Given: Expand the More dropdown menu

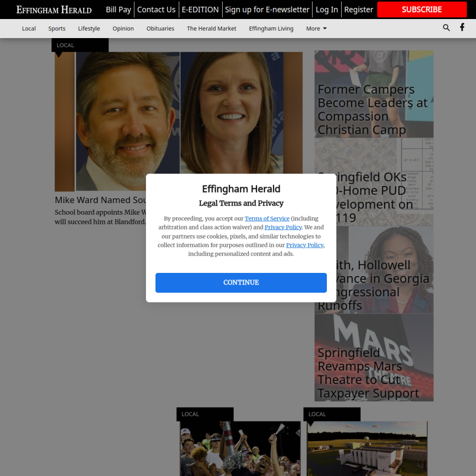Looking at the screenshot, I should pyautogui.click(x=316, y=29).
